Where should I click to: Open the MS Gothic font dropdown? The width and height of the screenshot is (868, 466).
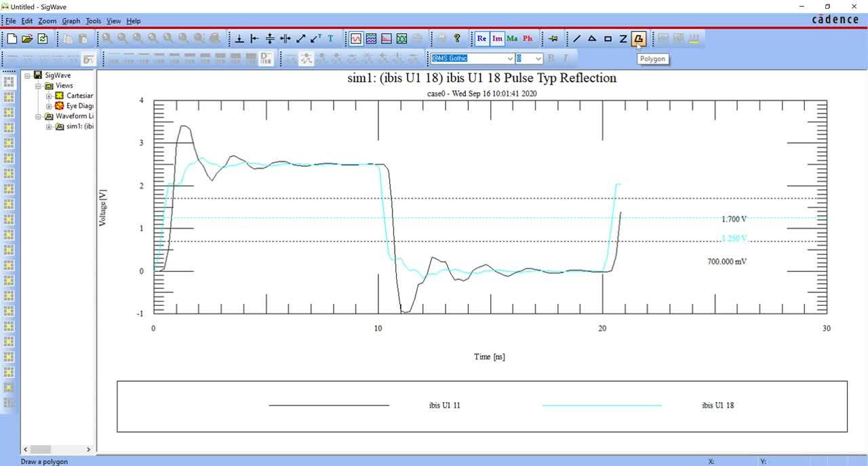coord(509,59)
